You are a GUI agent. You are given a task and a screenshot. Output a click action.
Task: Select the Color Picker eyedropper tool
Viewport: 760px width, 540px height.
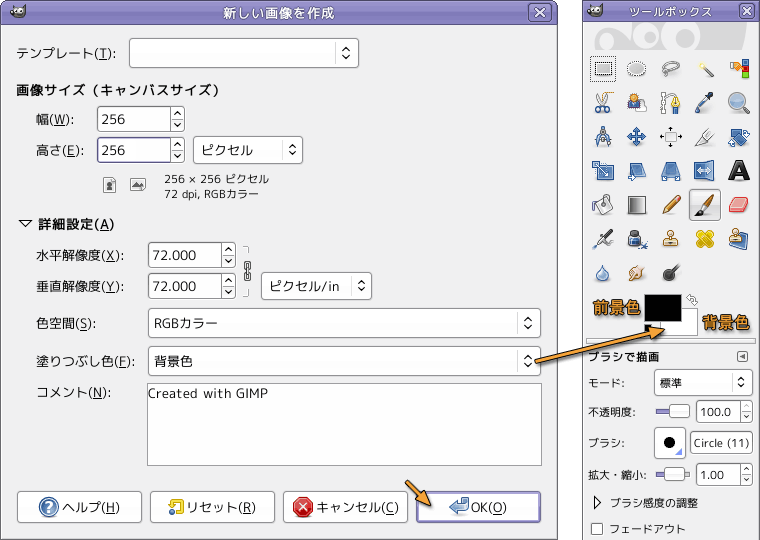click(705, 103)
